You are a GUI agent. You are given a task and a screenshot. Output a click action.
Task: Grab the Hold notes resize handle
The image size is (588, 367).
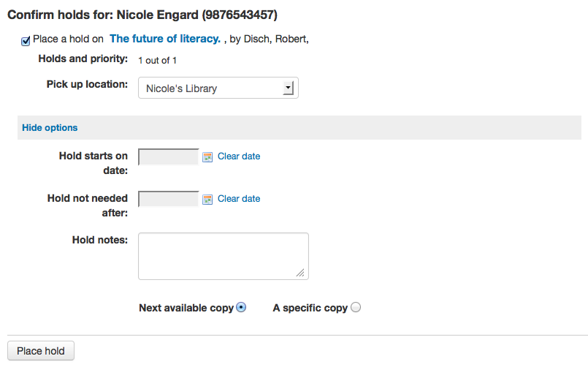click(300, 273)
